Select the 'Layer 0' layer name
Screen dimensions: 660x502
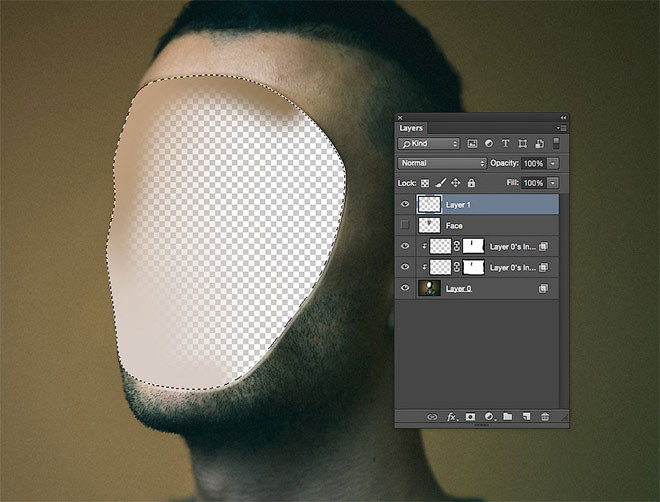click(x=458, y=289)
